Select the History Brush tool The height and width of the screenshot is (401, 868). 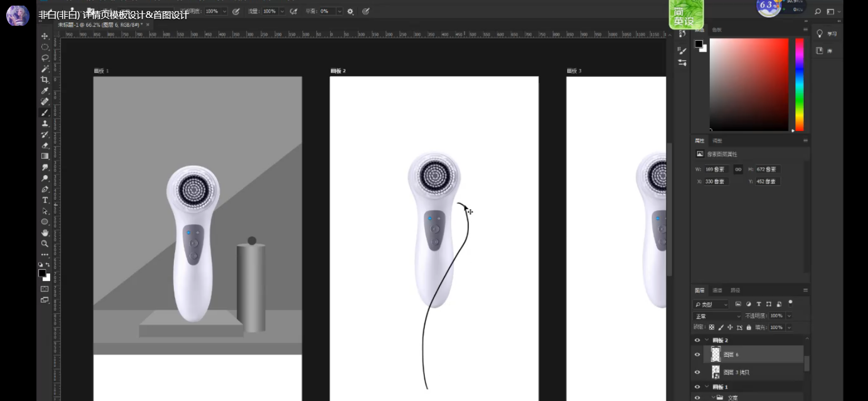click(45, 134)
